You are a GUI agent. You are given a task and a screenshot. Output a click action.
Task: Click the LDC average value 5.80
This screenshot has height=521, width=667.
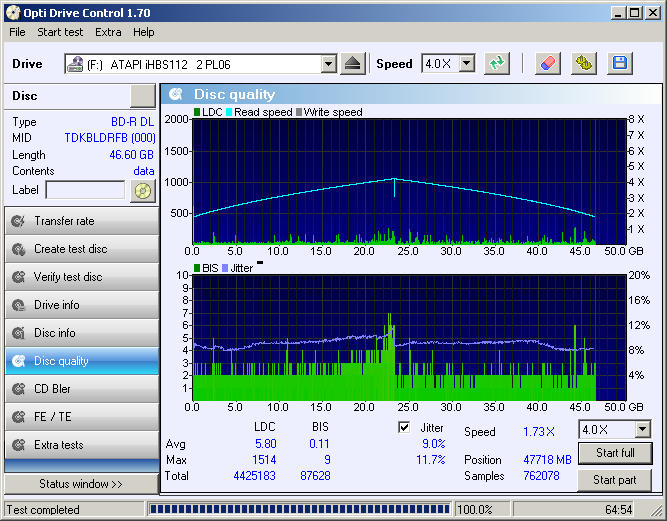(266, 444)
